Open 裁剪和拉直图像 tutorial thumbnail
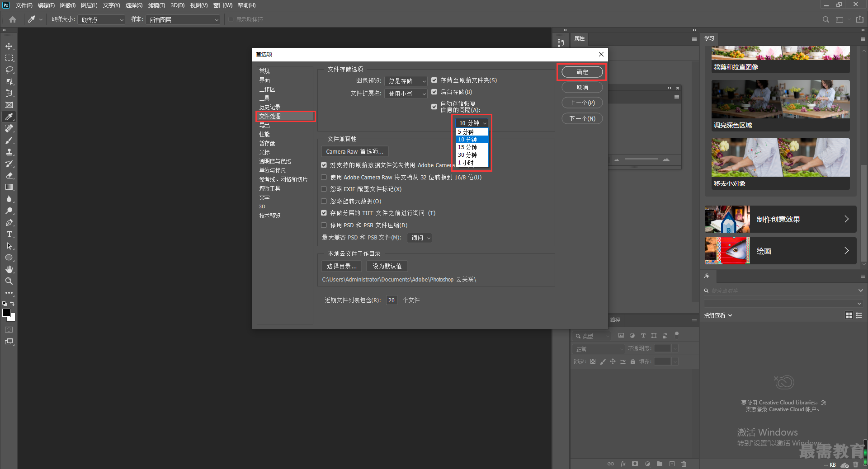 tap(780, 59)
